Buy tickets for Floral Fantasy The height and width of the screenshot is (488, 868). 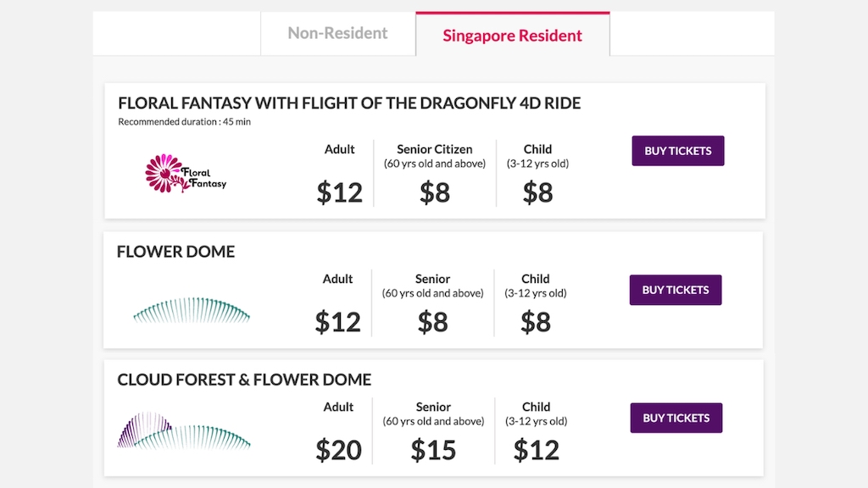pyautogui.click(x=677, y=151)
